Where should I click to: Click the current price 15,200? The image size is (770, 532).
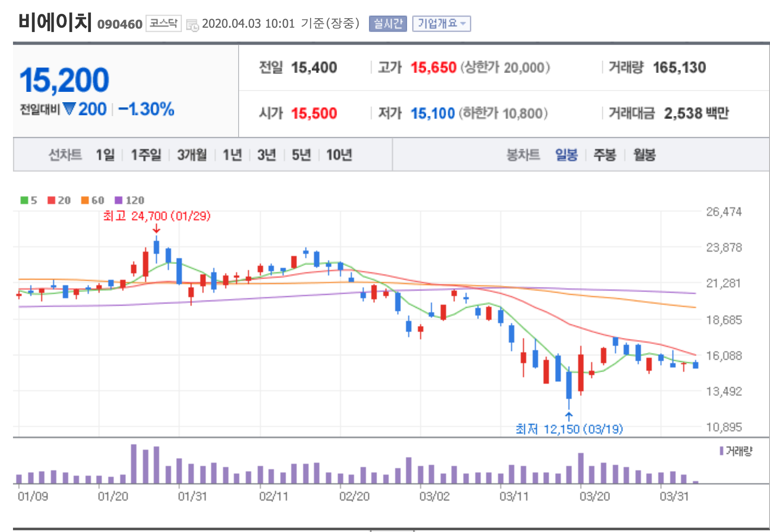65,80
